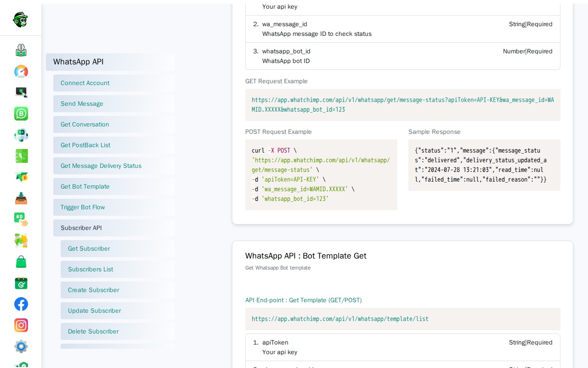Click the curl POST request code block
Viewport: 588px width, 368px height.
[321, 175]
